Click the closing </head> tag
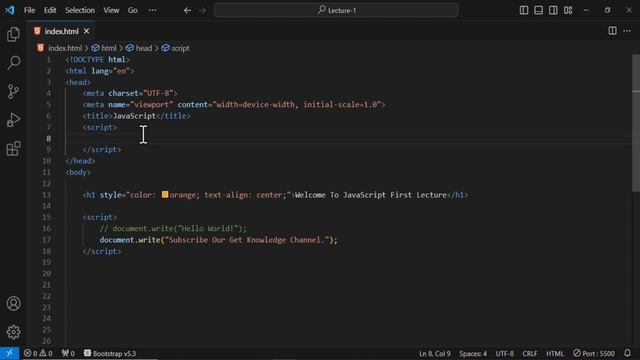This screenshot has width=640, height=360. (80, 161)
